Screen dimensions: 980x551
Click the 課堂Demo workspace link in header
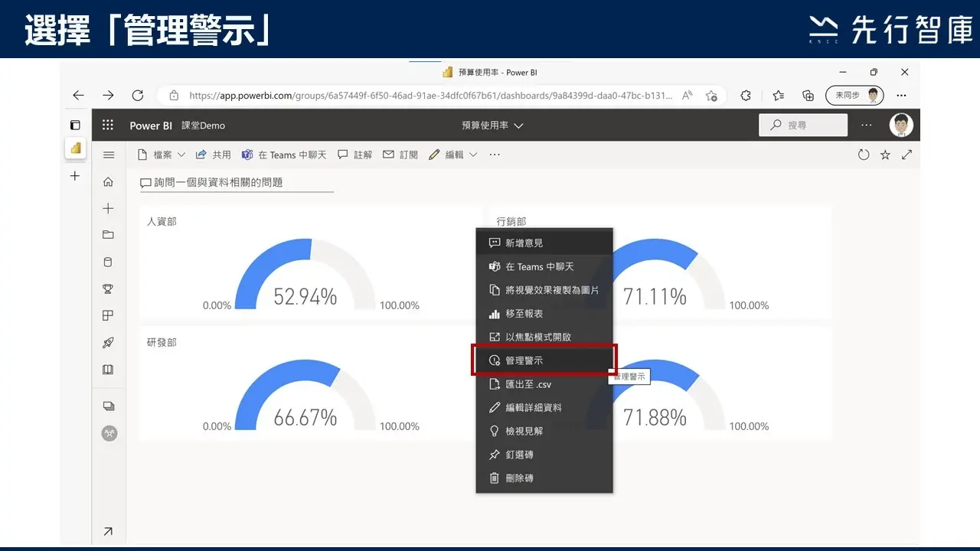[x=203, y=126]
